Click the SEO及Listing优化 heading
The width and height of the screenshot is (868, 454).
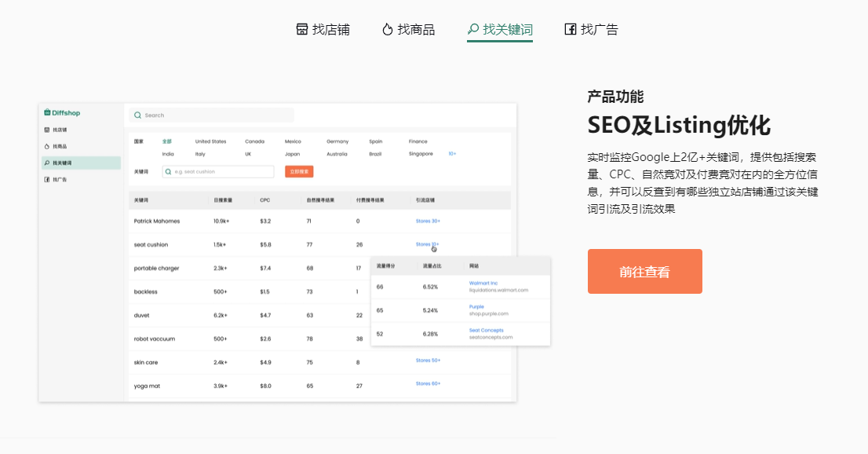point(679,125)
